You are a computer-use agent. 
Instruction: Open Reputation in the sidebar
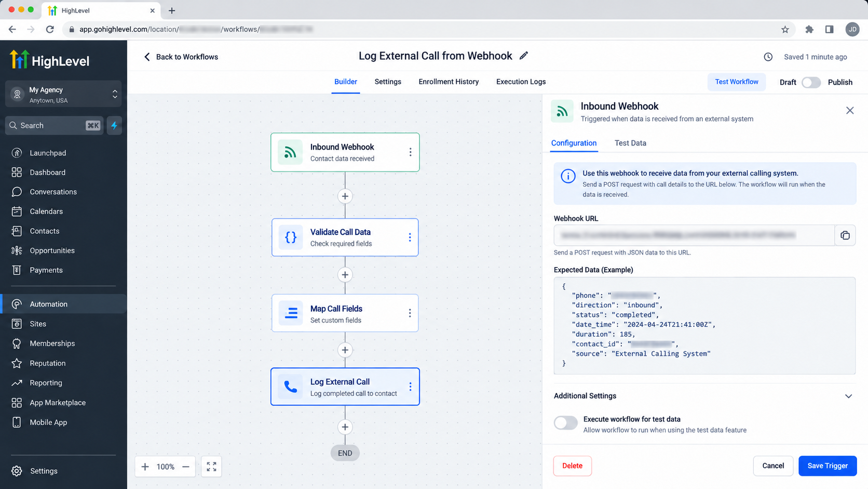[x=63, y=363]
